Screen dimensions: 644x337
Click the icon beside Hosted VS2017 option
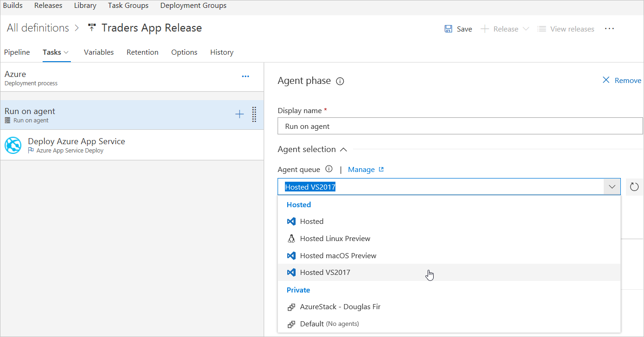coord(291,272)
